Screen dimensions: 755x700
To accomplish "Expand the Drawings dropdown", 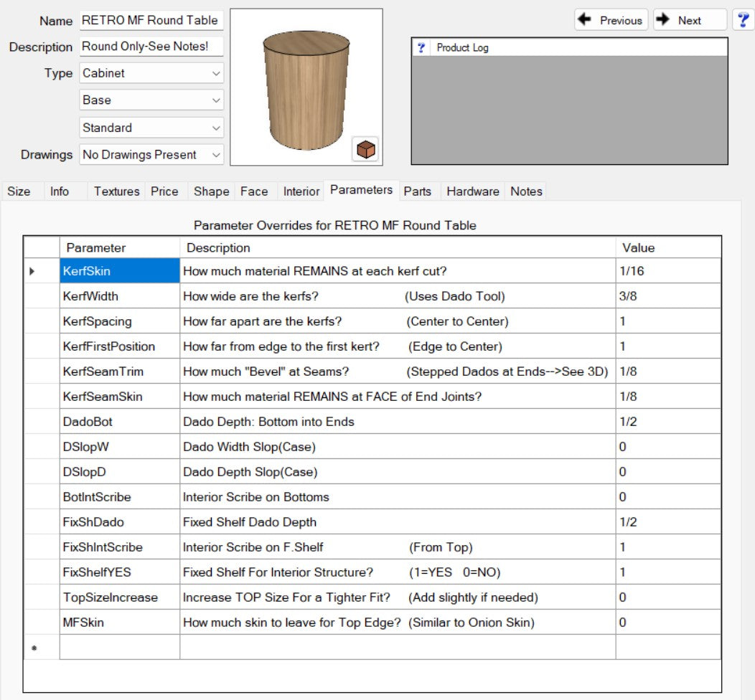I will click(x=151, y=155).
